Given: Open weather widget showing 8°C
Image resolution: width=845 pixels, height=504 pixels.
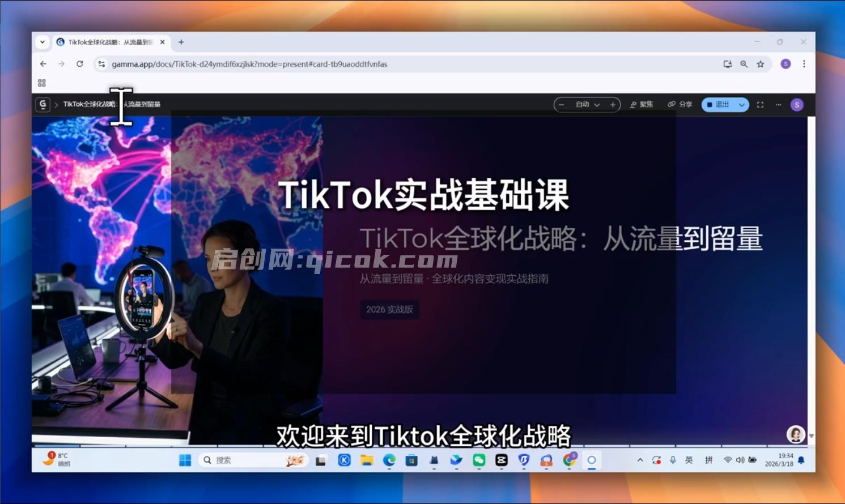Looking at the screenshot, I should [x=57, y=459].
